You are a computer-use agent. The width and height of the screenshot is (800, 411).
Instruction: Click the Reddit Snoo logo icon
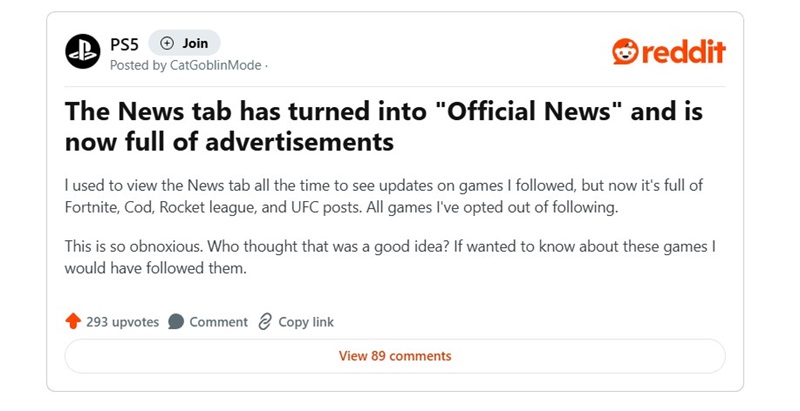tap(625, 51)
